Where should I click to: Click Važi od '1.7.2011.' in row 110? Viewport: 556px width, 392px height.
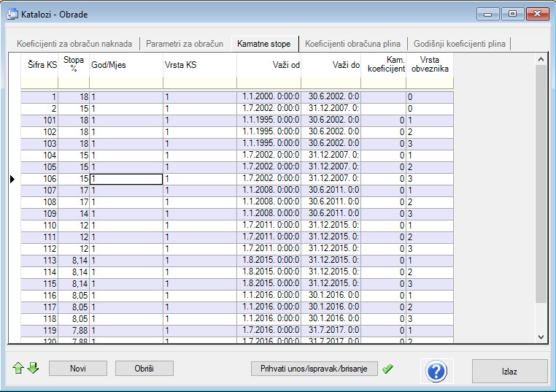[269, 226]
